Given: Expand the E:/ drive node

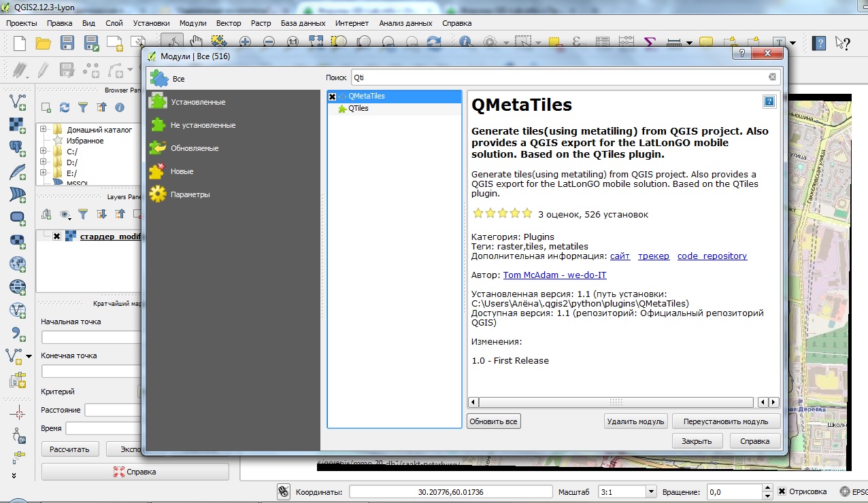Looking at the screenshot, I should point(43,173).
